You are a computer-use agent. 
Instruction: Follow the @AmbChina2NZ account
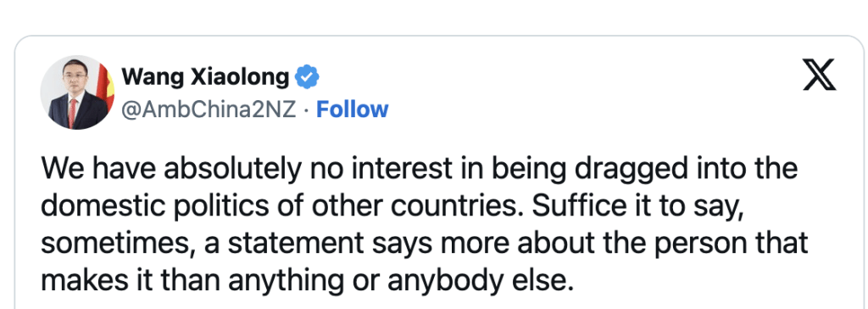(352, 110)
